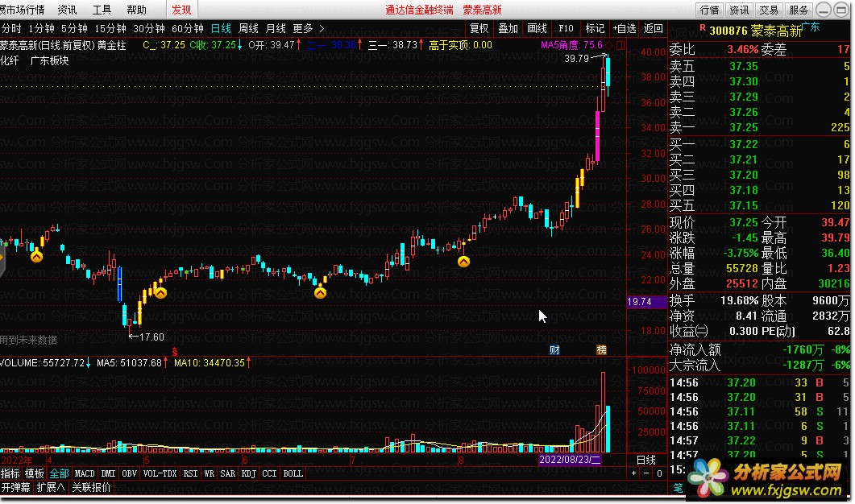This screenshot has height=504, width=855.
Task: Open the 关联报价 related quotes tab
Action: click(91, 487)
